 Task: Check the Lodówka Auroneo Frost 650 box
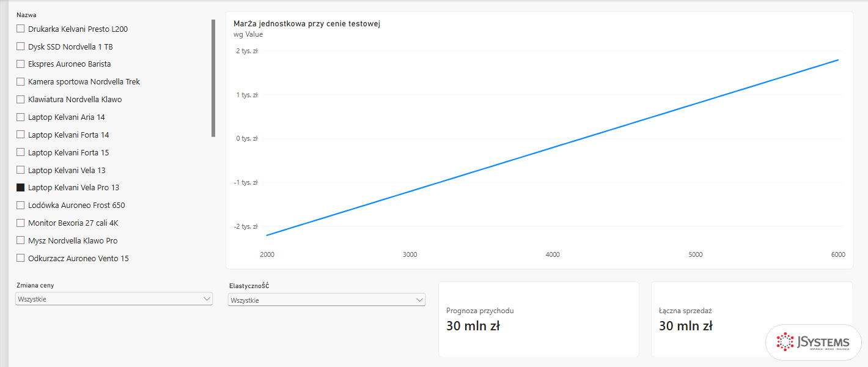click(x=21, y=205)
